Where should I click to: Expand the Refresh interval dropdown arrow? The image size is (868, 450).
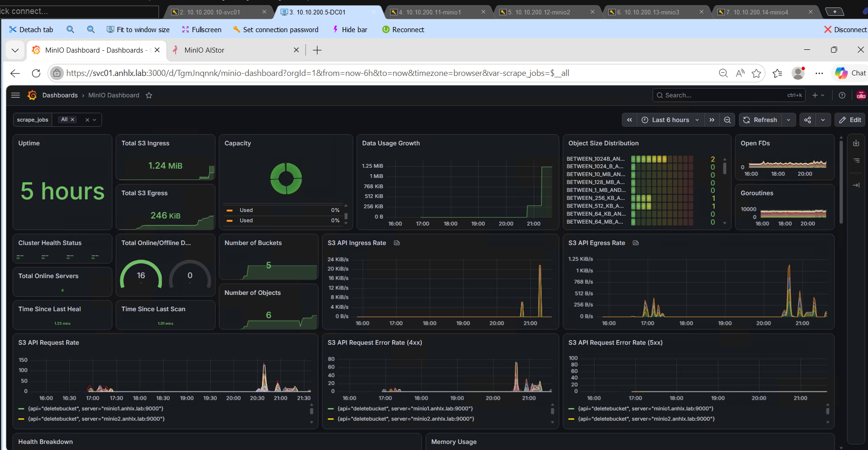pyautogui.click(x=789, y=120)
